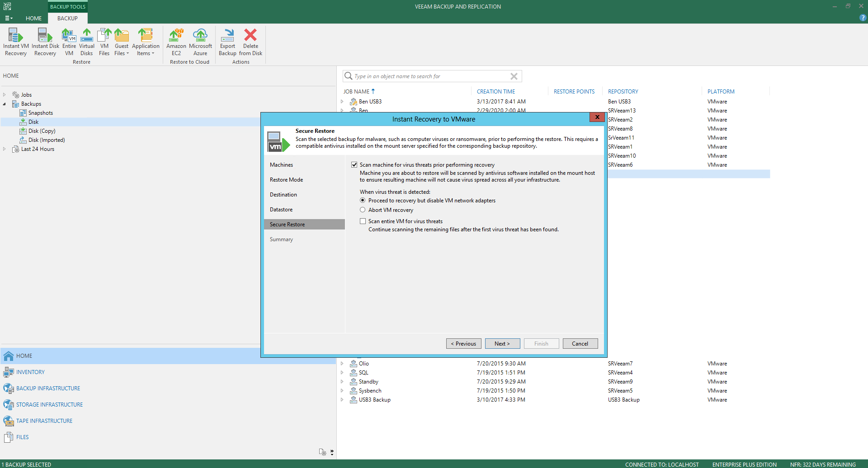Screen dimensions: 868x468
Task: Go to Destination wizard step
Action: 283,195
